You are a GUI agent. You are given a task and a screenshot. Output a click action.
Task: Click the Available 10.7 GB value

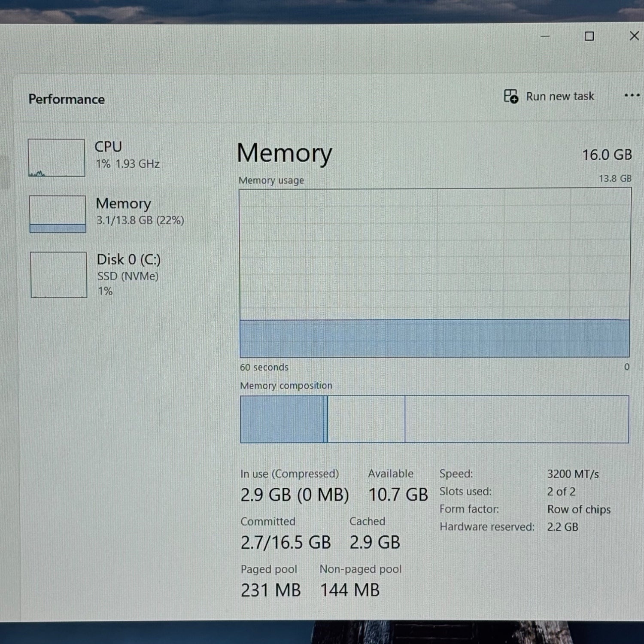coord(398,495)
